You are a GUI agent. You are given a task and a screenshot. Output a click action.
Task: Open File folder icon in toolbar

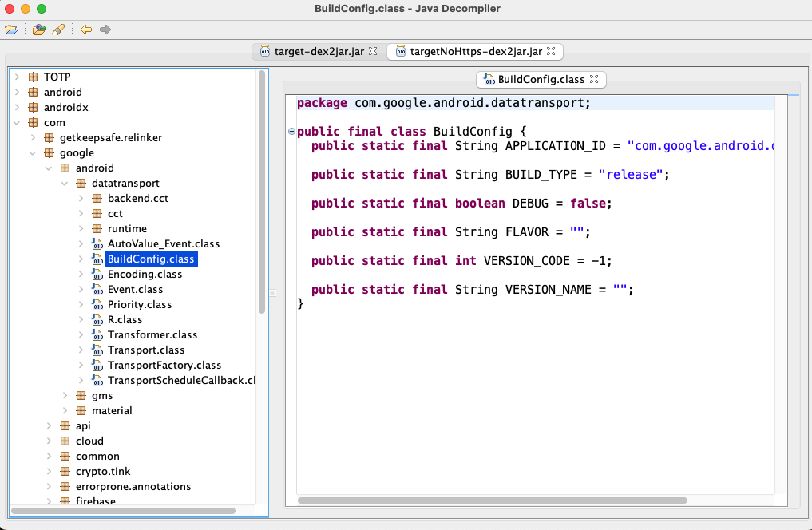tap(11, 30)
